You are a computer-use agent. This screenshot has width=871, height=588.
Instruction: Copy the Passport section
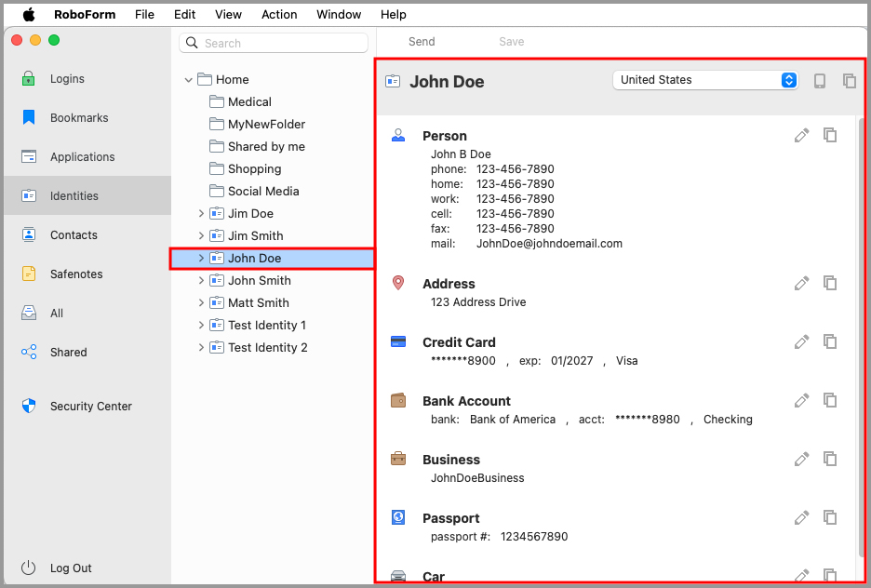tap(830, 517)
